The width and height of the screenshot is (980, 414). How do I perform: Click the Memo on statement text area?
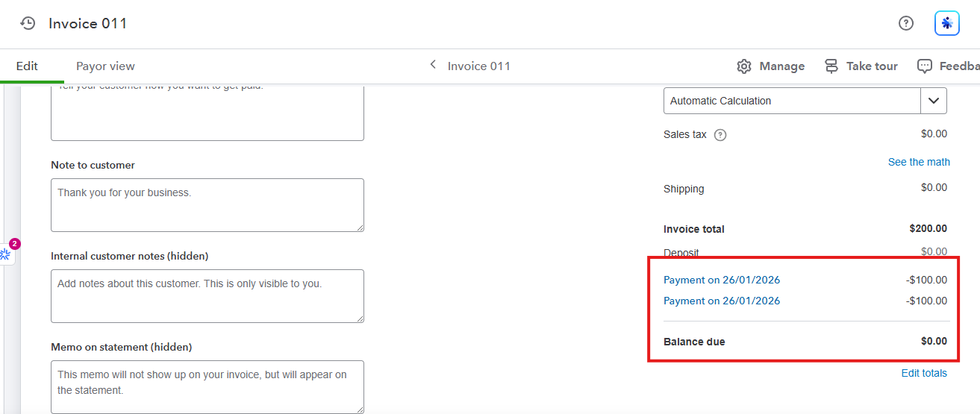click(207, 386)
